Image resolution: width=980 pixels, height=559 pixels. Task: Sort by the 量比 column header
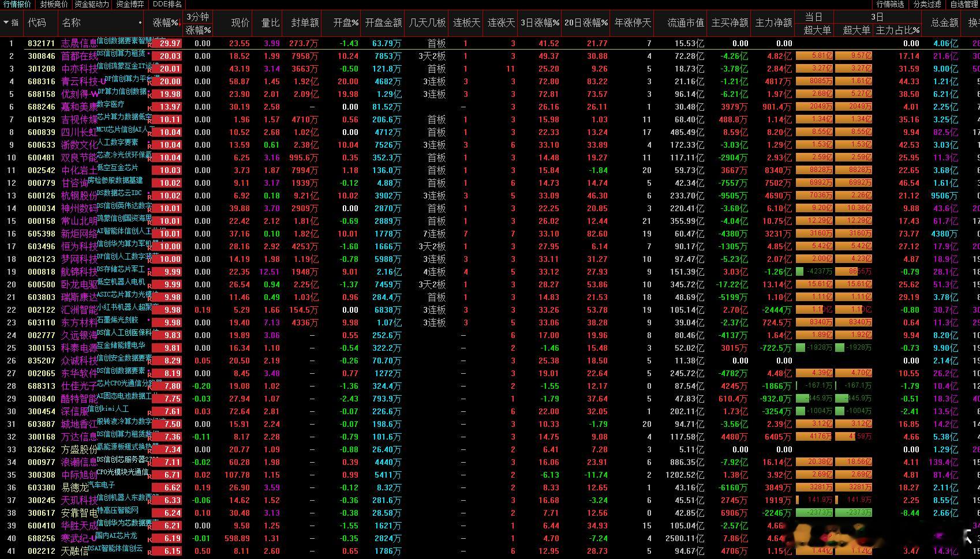pos(270,22)
